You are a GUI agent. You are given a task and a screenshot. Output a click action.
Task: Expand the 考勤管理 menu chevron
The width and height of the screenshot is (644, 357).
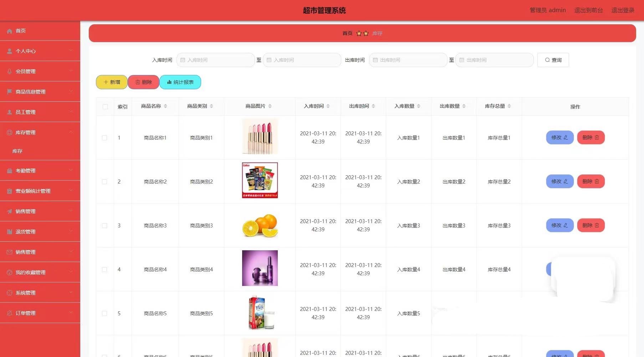pyautogui.click(x=71, y=170)
